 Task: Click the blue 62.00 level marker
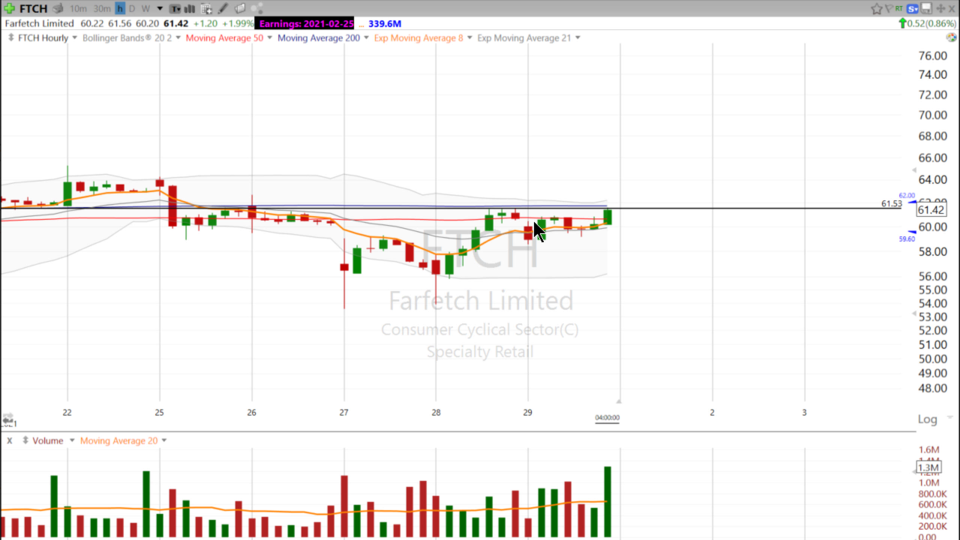[x=907, y=196]
